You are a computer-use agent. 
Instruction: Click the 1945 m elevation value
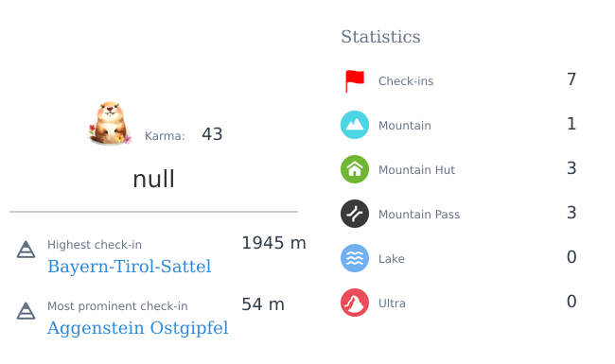point(273,243)
